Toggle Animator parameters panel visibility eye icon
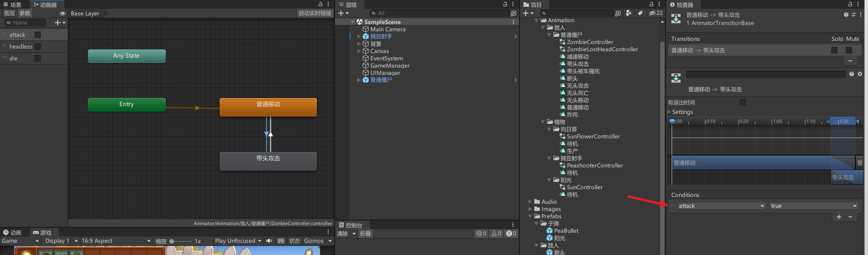The width and height of the screenshot is (868, 255). (63, 14)
